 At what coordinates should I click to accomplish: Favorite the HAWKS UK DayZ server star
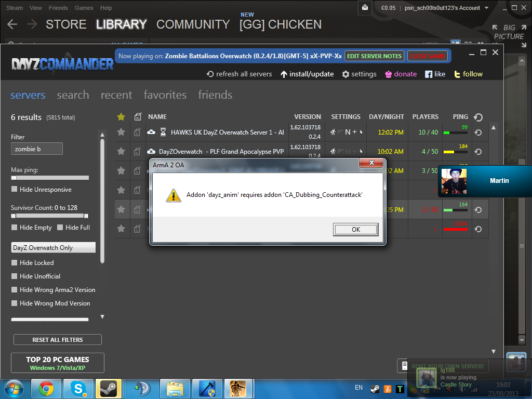(121, 132)
